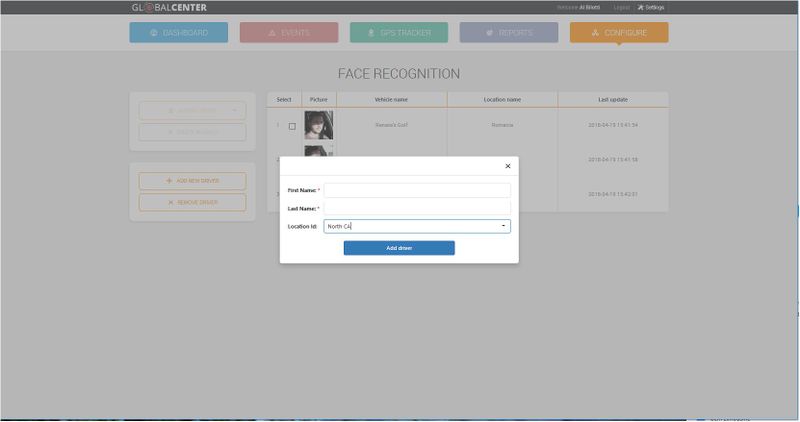Click the Configure tab icon

click(595, 33)
